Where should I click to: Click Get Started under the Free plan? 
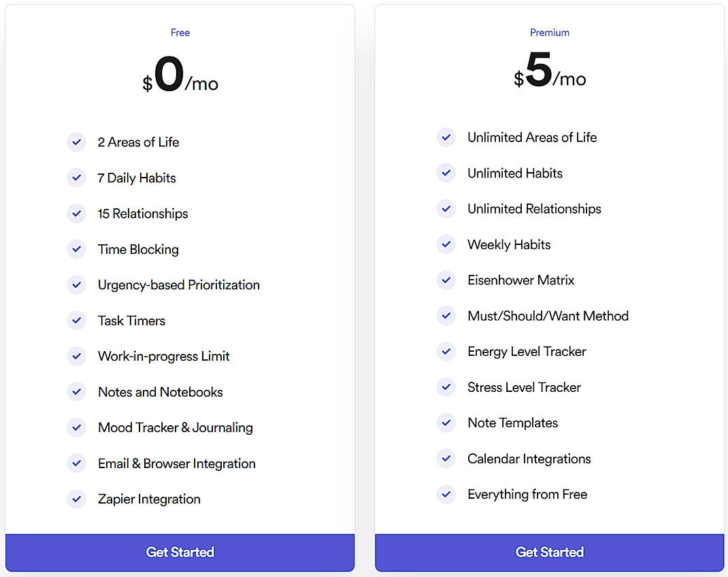click(x=180, y=552)
